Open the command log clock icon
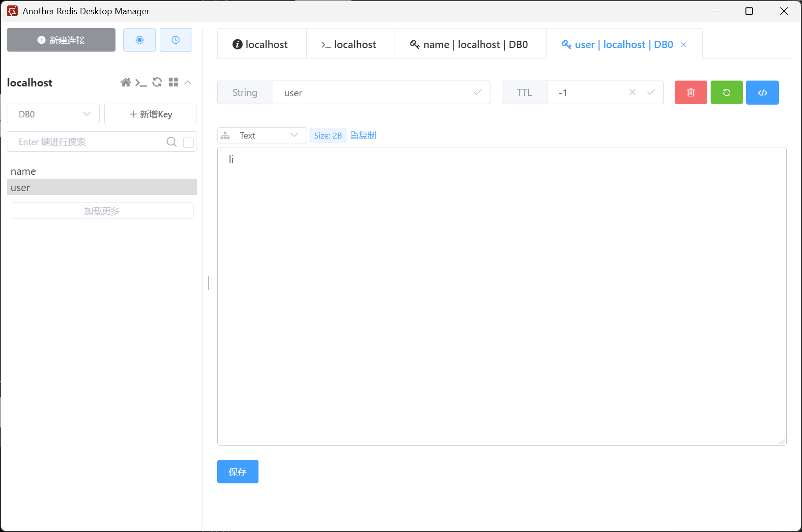802x532 pixels. pos(175,40)
